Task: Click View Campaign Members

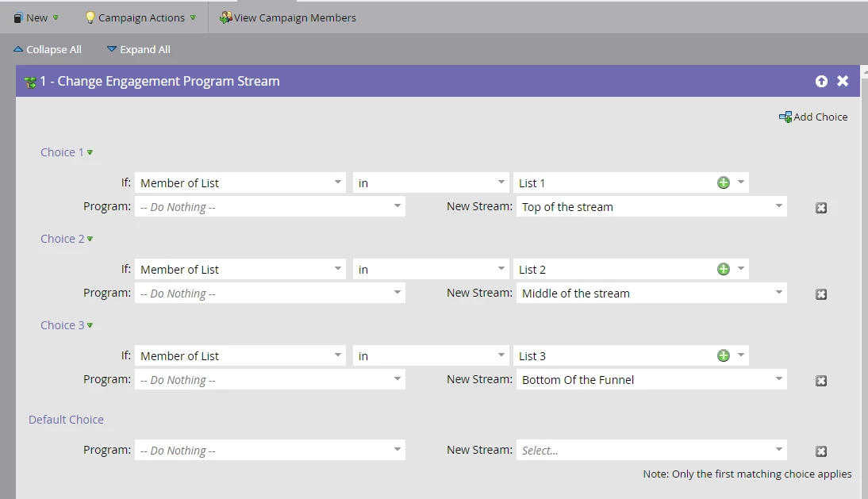Action: tap(288, 17)
